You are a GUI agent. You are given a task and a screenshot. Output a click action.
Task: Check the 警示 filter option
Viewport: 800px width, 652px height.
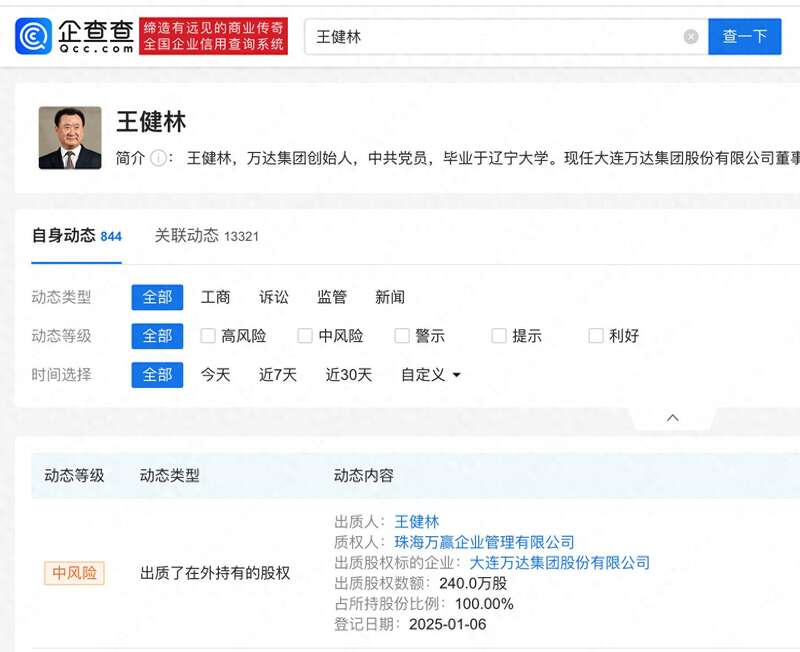(402, 336)
